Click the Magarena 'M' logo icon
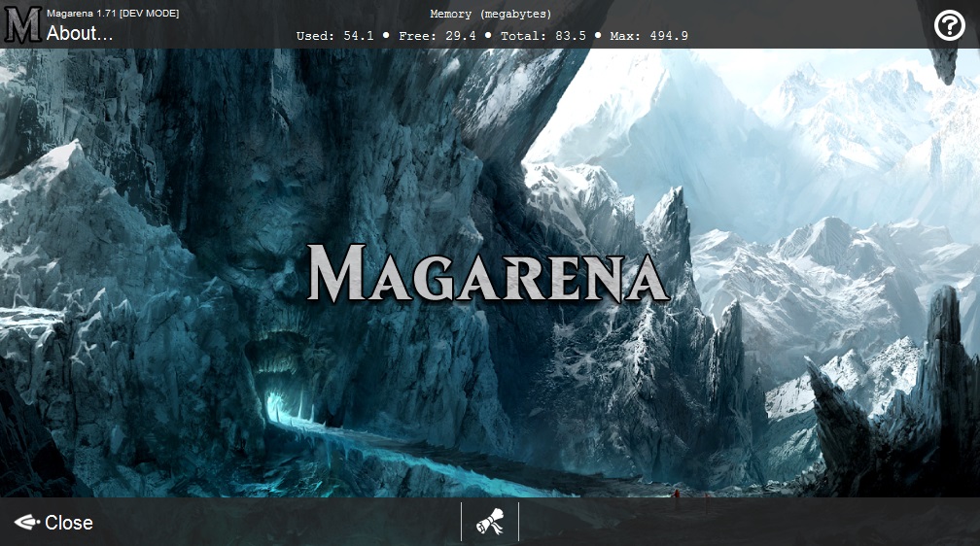This screenshot has width=980, height=546. pos(21,24)
